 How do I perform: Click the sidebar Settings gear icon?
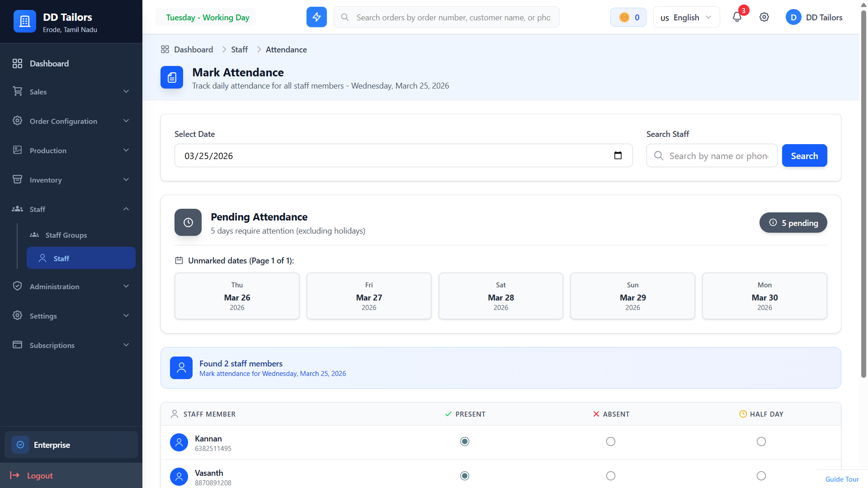tap(17, 315)
